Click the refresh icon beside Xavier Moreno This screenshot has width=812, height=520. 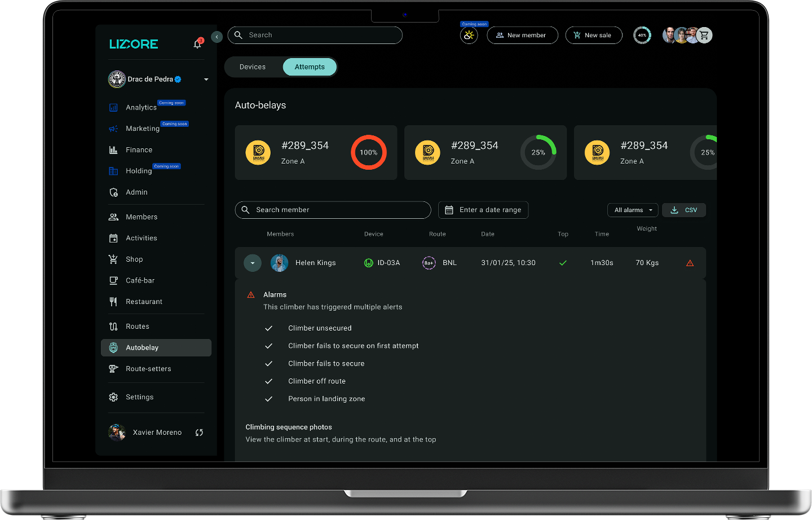tap(199, 433)
